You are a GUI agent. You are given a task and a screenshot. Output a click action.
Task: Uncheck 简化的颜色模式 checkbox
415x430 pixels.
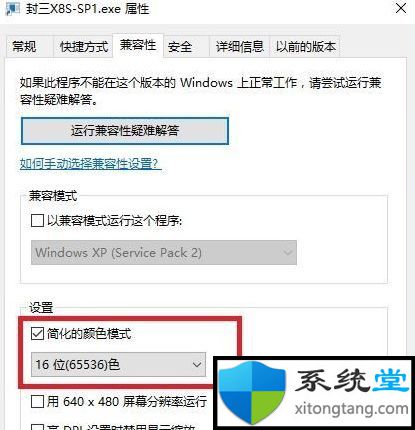pyautogui.click(x=37, y=333)
